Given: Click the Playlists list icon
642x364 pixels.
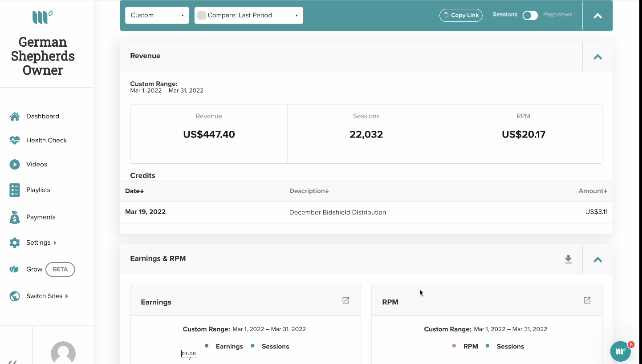Looking at the screenshot, I should (15, 190).
